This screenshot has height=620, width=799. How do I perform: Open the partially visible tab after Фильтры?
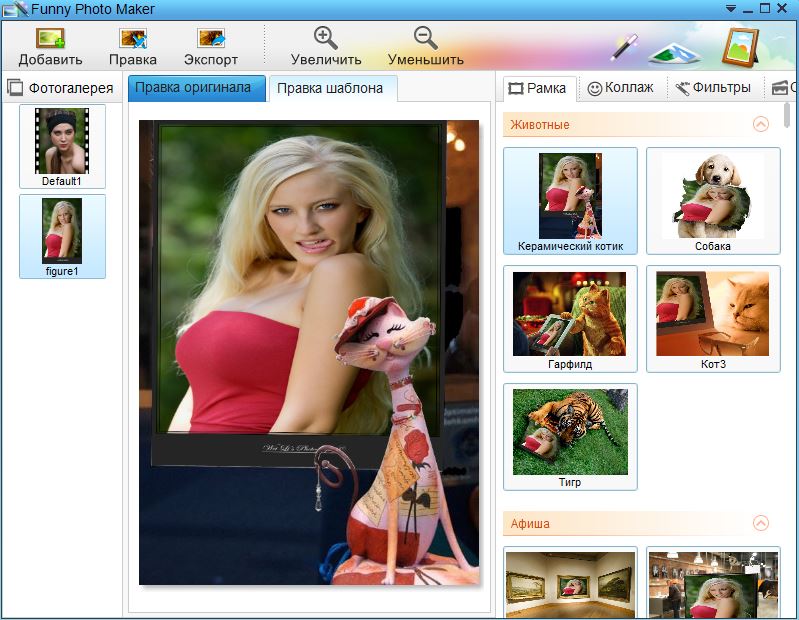[x=783, y=88]
